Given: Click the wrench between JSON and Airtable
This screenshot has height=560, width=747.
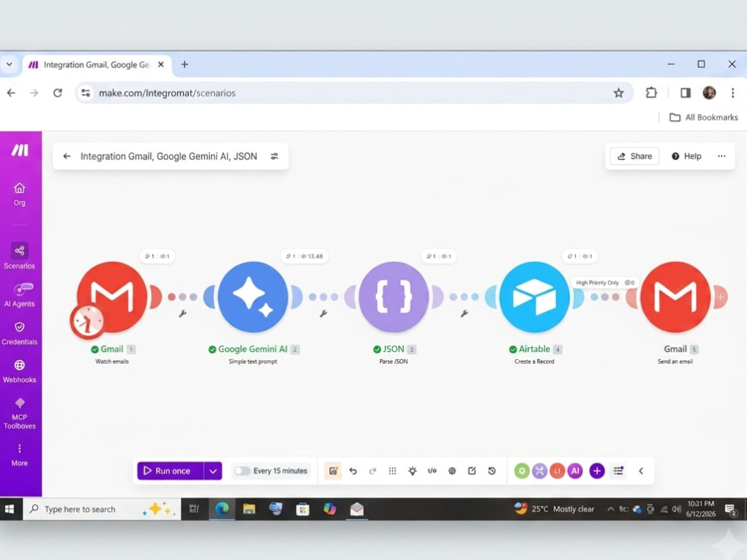Looking at the screenshot, I should tap(464, 314).
